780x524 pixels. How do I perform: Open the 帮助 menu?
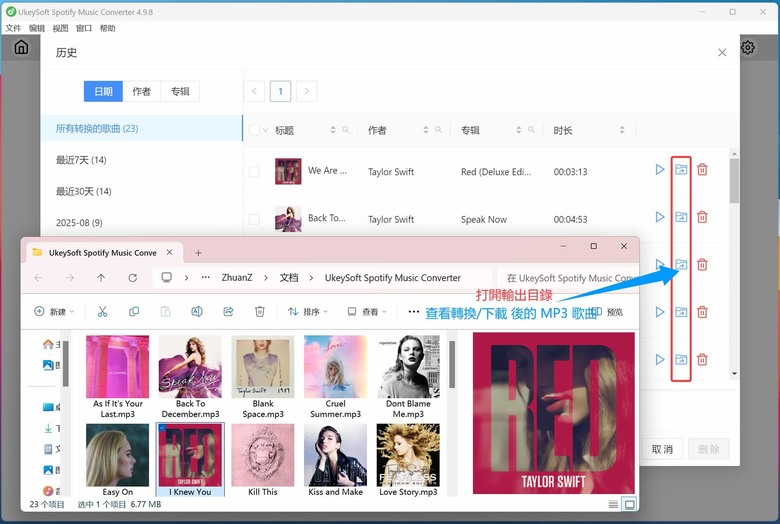(x=107, y=28)
